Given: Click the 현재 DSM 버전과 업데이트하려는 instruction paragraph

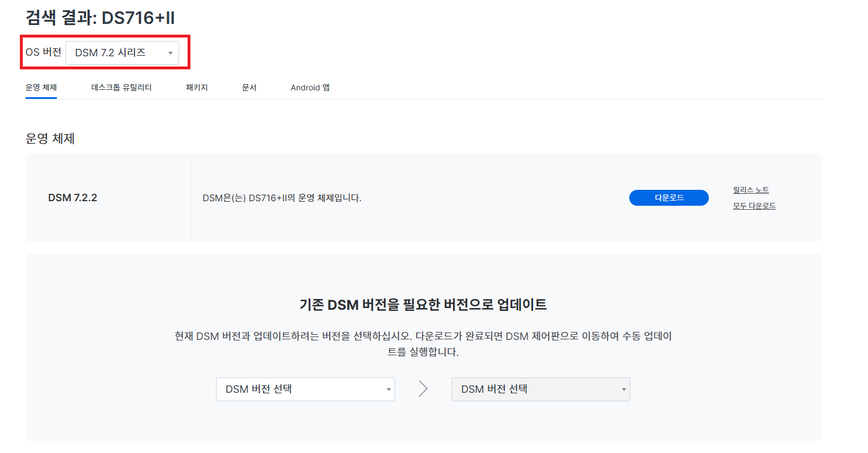Looking at the screenshot, I should [423, 344].
